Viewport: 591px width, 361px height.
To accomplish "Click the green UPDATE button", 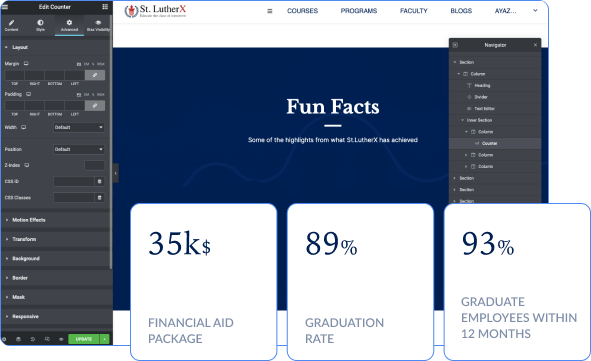I will [84, 339].
